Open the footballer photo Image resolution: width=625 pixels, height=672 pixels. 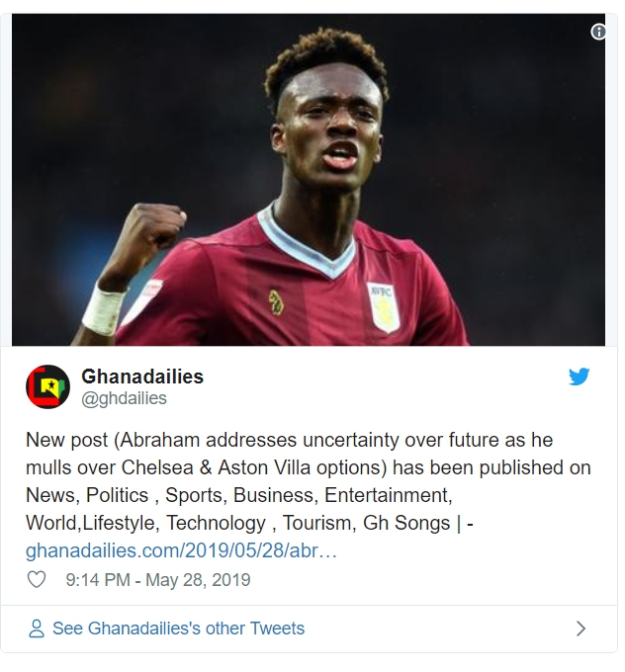[x=308, y=183]
